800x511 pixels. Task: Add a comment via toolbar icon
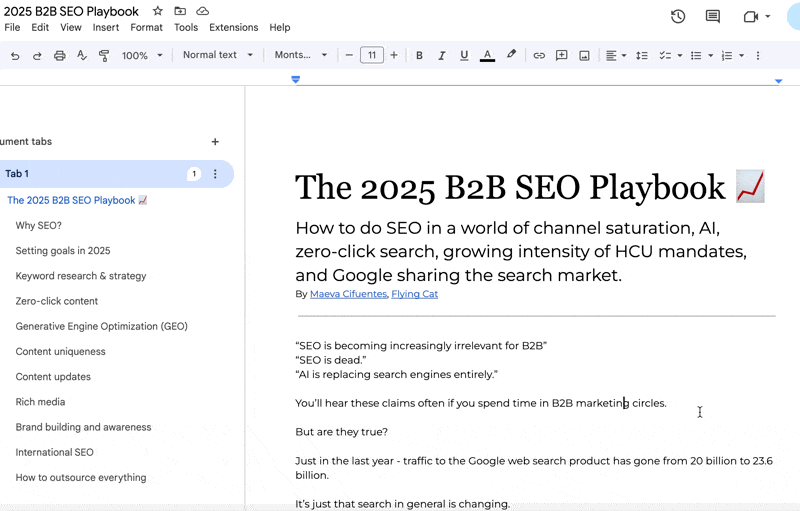[561, 55]
